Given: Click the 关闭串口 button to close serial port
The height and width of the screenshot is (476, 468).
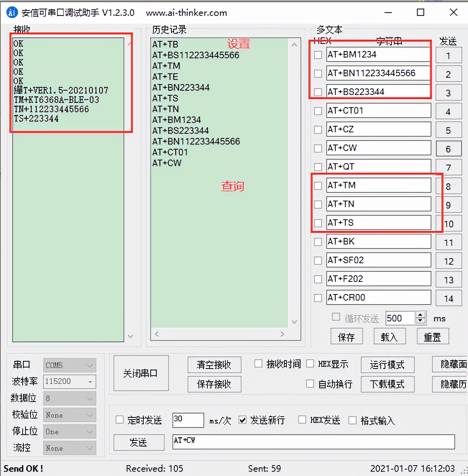Looking at the screenshot, I should (141, 373).
